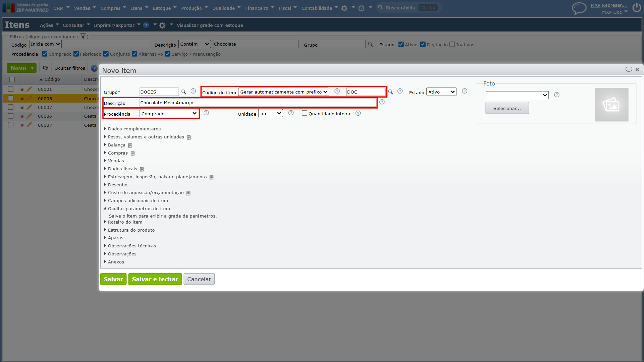The height and width of the screenshot is (362, 644).
Task: Click the filter funnel icon in Filtros
Action: [83, 36]
